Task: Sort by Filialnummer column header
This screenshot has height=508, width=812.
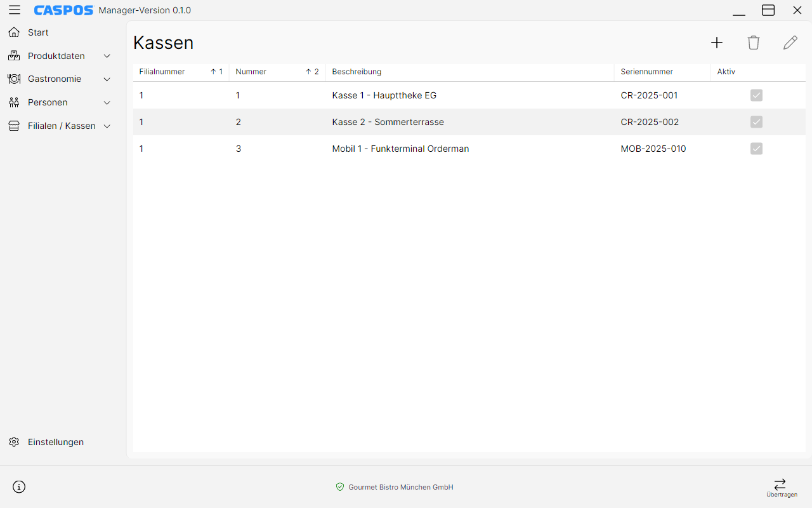Action: point(181,72)
